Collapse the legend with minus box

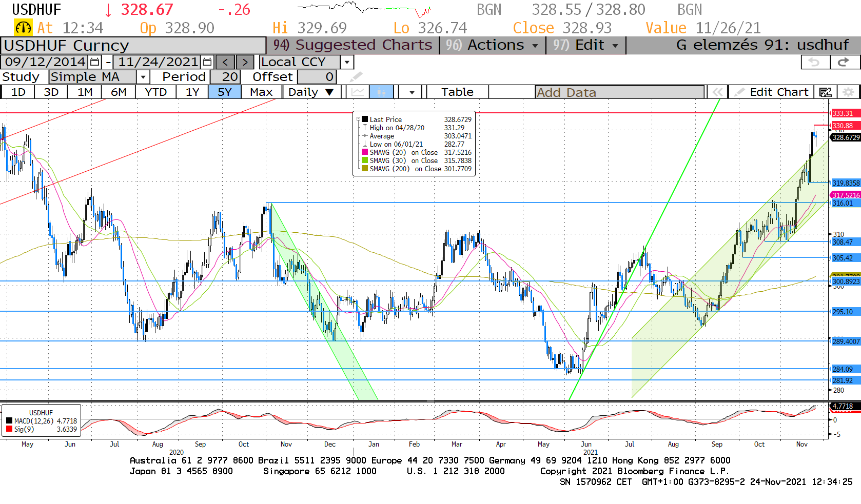[x=358, y=119]
